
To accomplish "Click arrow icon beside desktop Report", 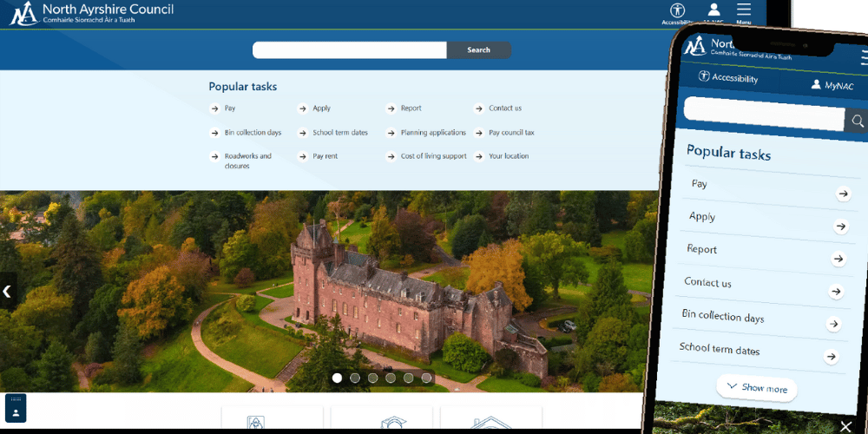I will coord(391,108).
